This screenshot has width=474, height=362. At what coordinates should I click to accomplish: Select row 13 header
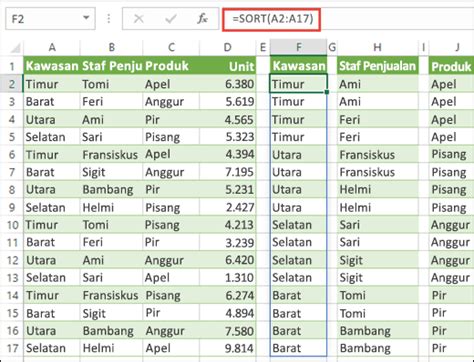click(x=12, y=278)
